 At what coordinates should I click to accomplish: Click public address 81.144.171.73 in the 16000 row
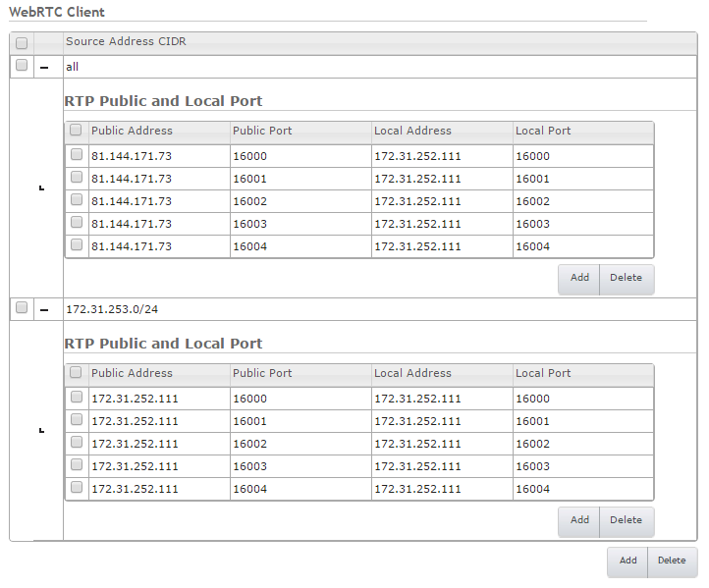132,156
